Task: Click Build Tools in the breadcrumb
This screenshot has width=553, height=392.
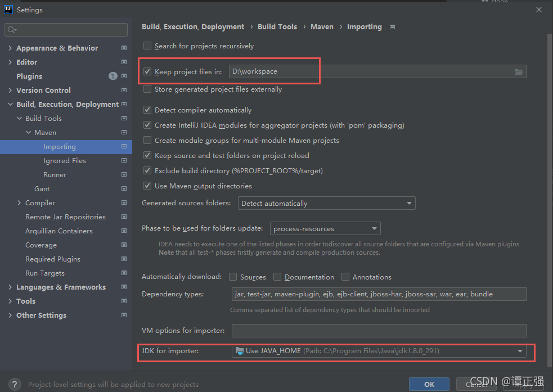Action: click(x=277, y=27)
